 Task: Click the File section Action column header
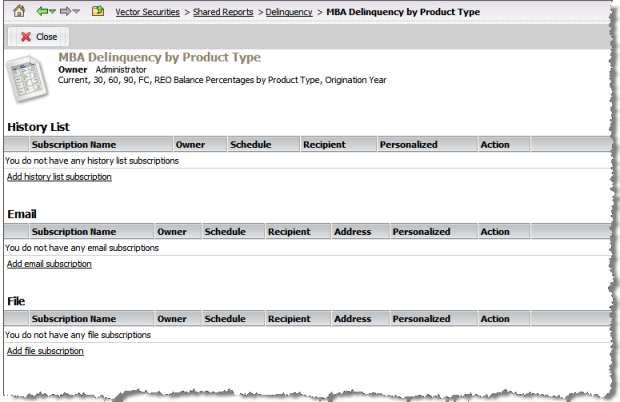(x=495, y=319)
